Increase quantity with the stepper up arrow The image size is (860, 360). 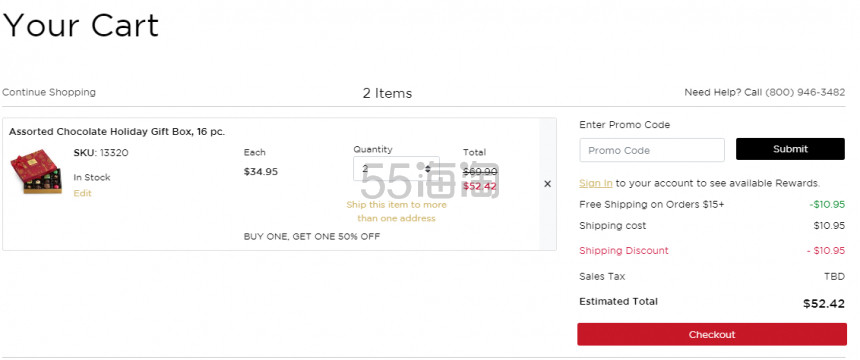427,166
